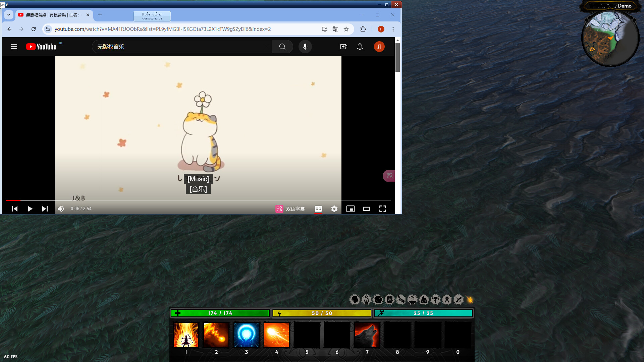Open a new browser tab

coord(100,15)
